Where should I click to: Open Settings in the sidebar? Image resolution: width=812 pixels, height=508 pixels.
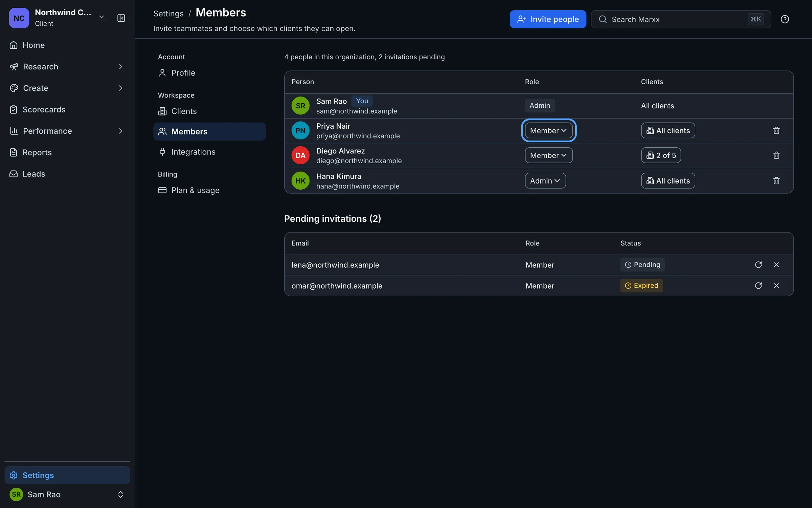coord(67,475)
